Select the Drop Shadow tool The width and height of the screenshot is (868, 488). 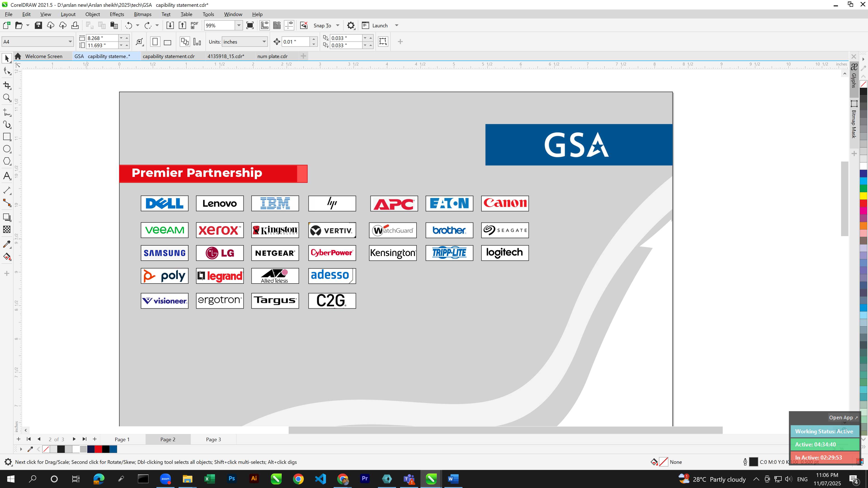point(7,217)
